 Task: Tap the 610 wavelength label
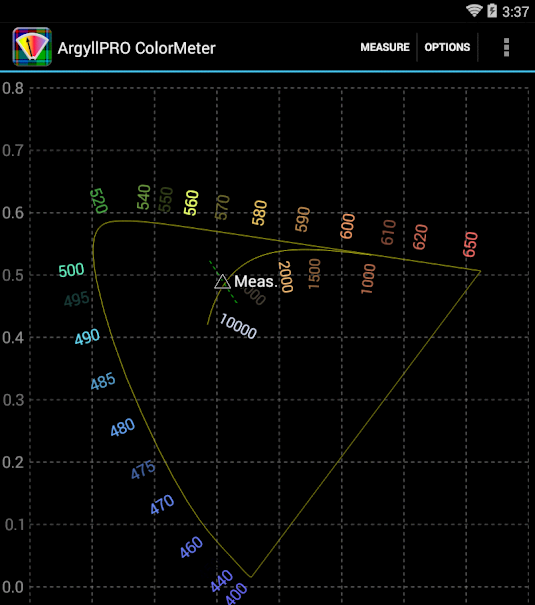[x=388, y=232]
